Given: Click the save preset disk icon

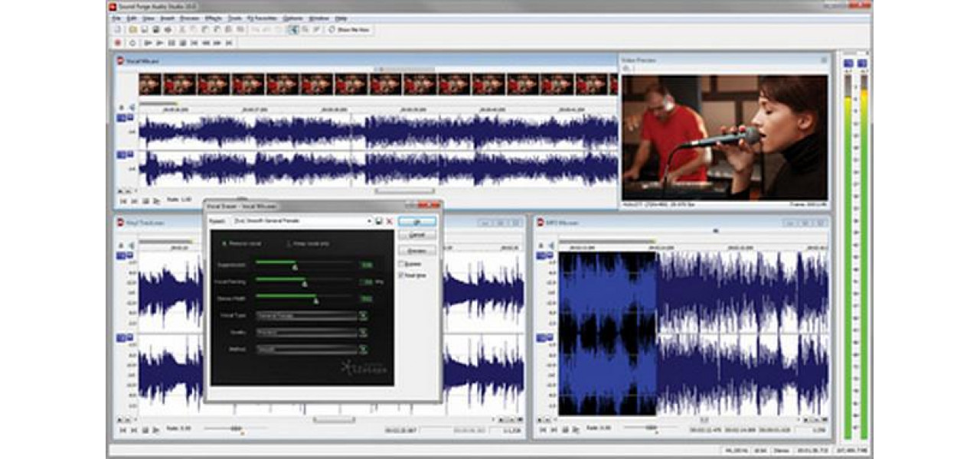Looking at the screenshot, I should coord(378,221).
